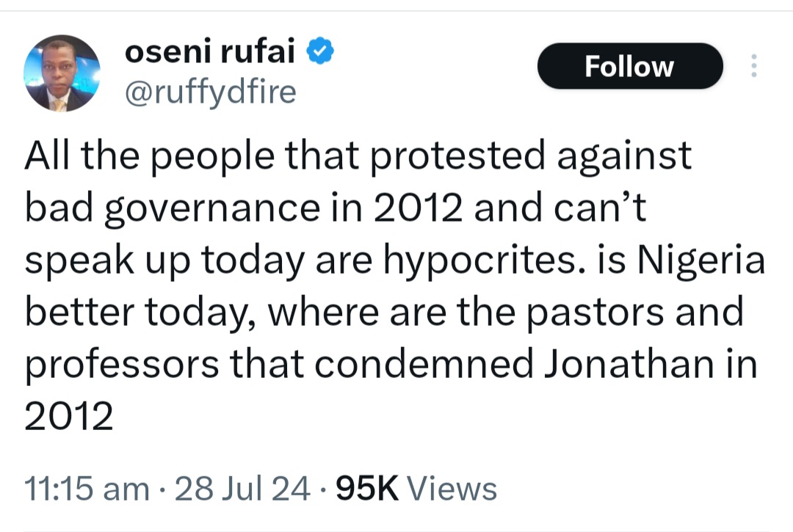Follow oseni rufai

(x=629, y=67)
